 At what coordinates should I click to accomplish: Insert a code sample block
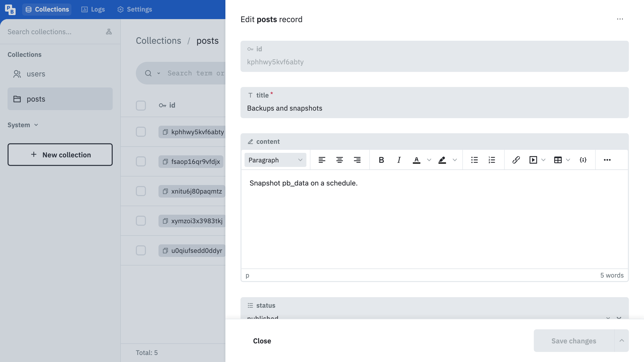(583, 160)
